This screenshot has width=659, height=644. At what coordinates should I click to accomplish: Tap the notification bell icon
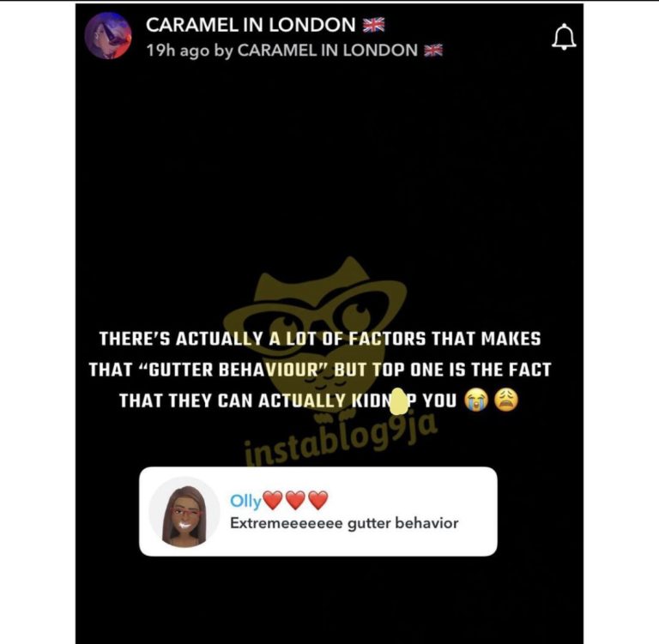click(x=564, y=37)
